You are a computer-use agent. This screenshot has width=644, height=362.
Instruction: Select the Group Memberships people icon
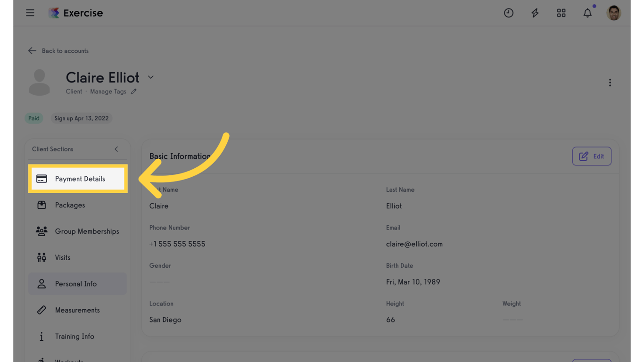click(41, 231)
